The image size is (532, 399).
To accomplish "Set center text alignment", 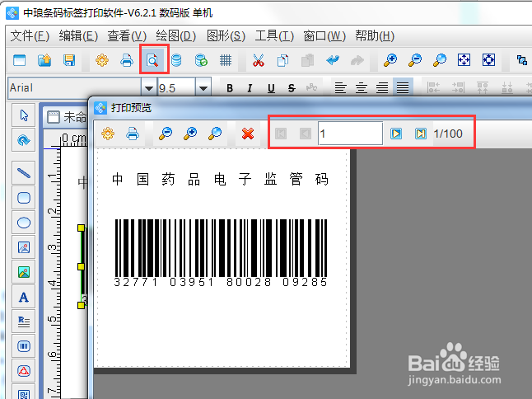I will coord(362,87).
